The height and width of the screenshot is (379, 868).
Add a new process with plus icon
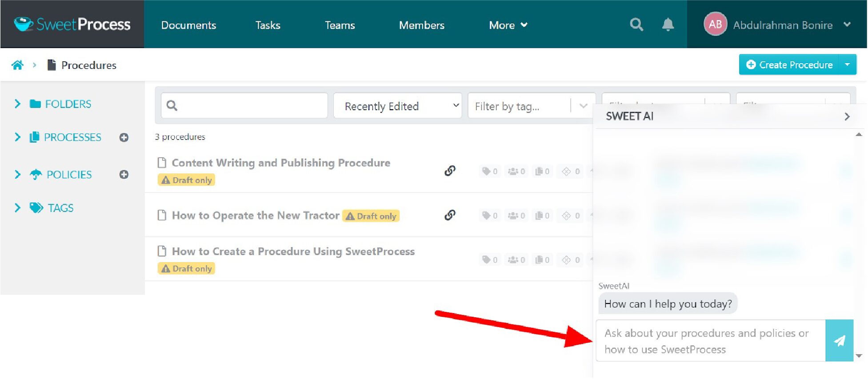(x=124, y=137)
